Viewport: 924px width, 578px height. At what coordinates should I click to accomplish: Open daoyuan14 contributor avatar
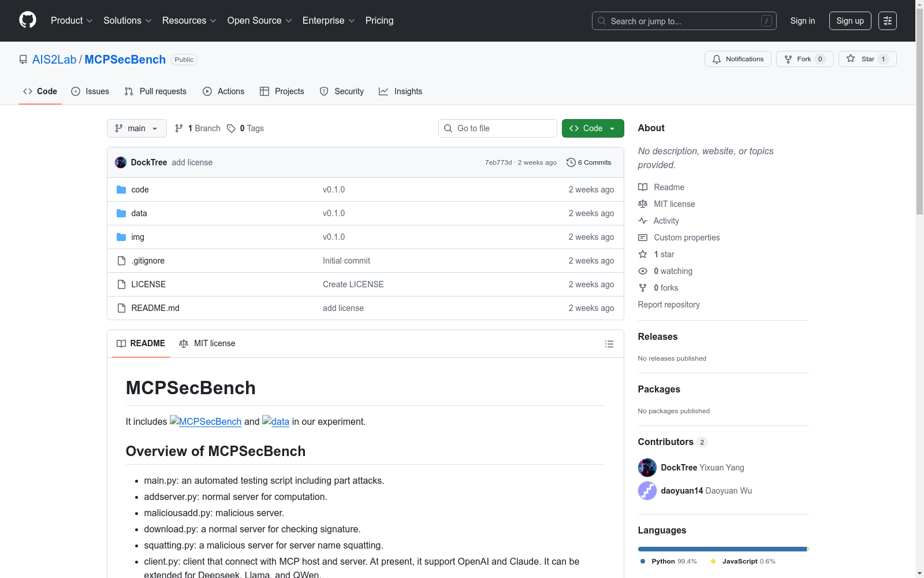coord(647,491)
